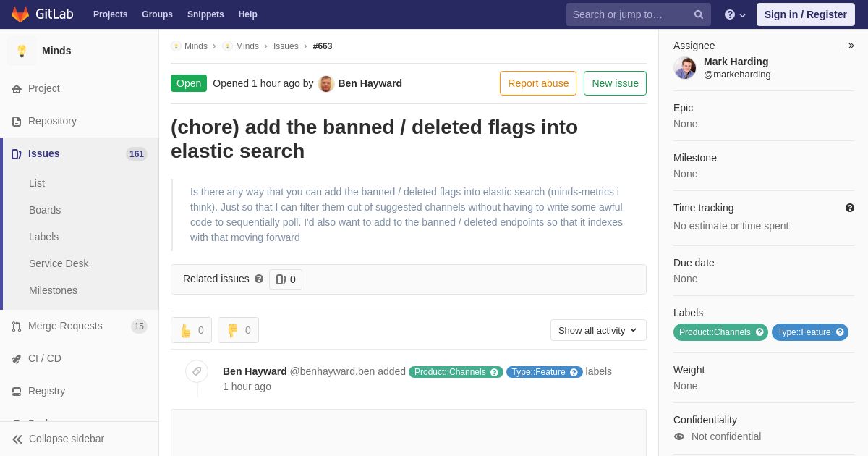Click the Sign in / Register button
This screenshot has height=456, width=868.
click(805, 14)
